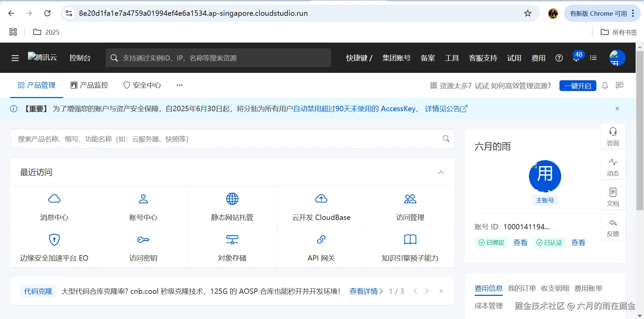Open the hamburger navigation menu
The image size is (644, 319).
[x=15, y=58]
